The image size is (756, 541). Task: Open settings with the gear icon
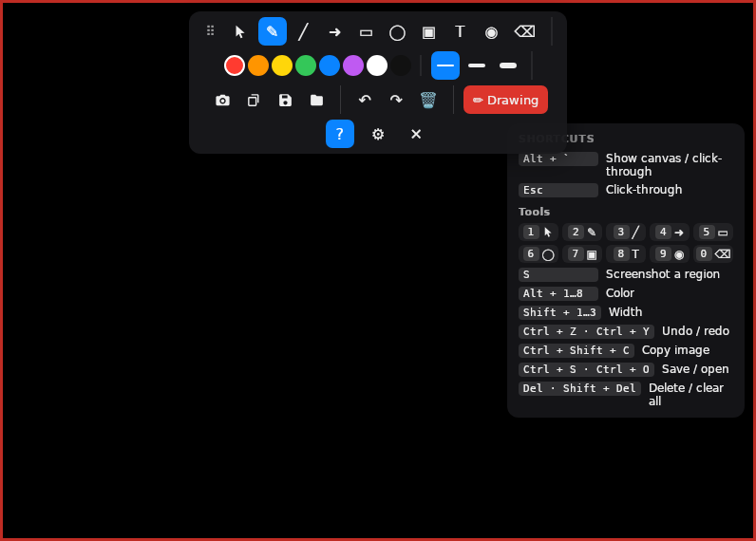point(378,134)
